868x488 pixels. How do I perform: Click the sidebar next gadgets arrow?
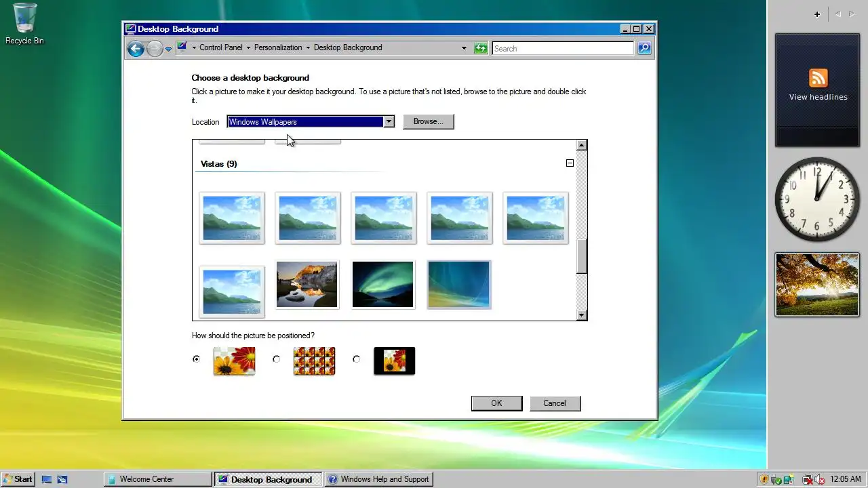(x=852, y=14)
